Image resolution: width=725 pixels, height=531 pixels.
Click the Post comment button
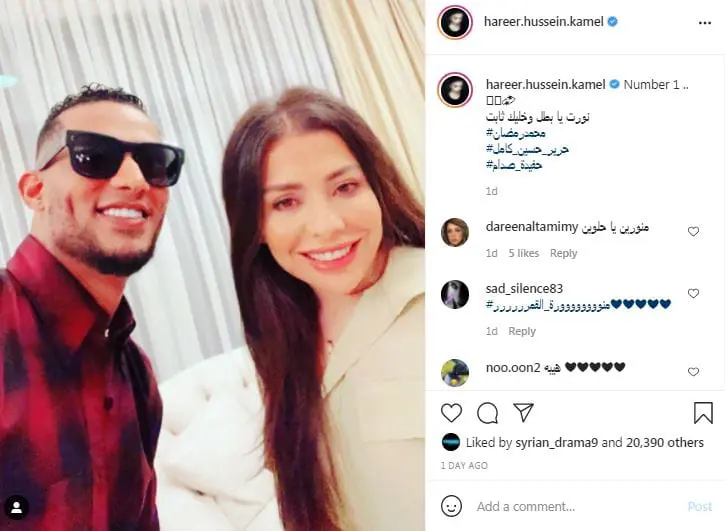point(700,506)
